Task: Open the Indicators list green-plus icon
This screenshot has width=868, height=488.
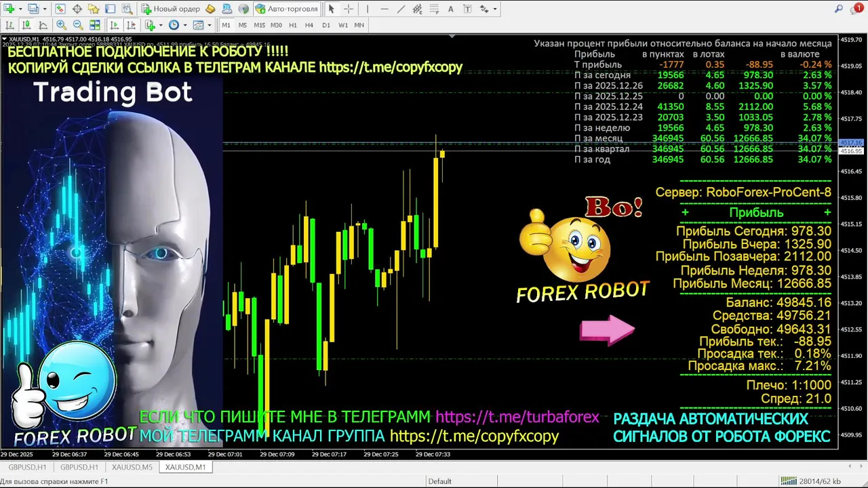Action: [x=151, y=25]
